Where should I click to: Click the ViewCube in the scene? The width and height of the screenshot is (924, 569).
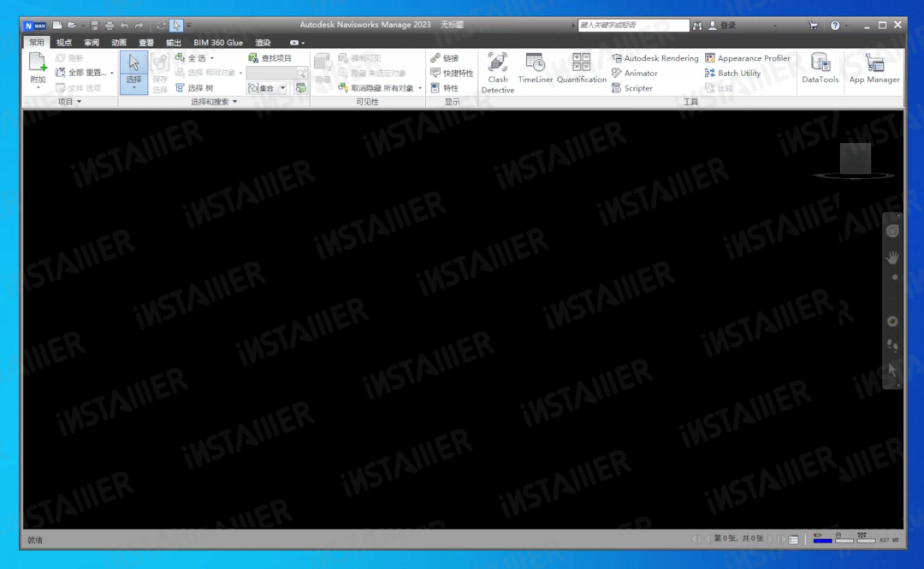(x=855, y=159)
